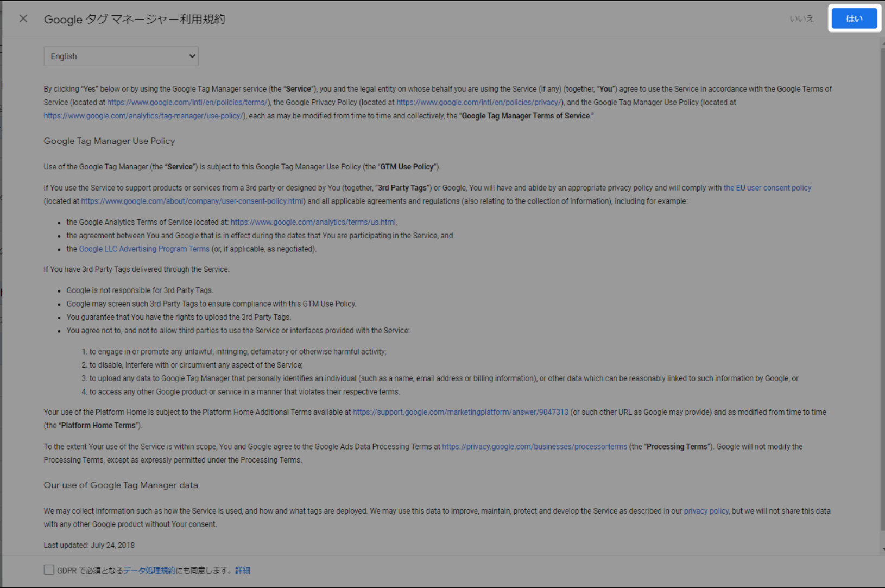The image size is (885, 588).
Task: Click the 詳細 link
Action: 243,570
